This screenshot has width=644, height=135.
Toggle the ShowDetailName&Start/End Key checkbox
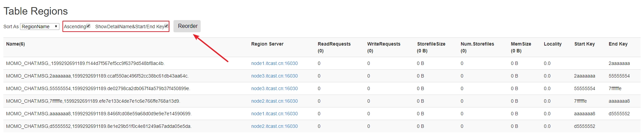click(166, 26)
